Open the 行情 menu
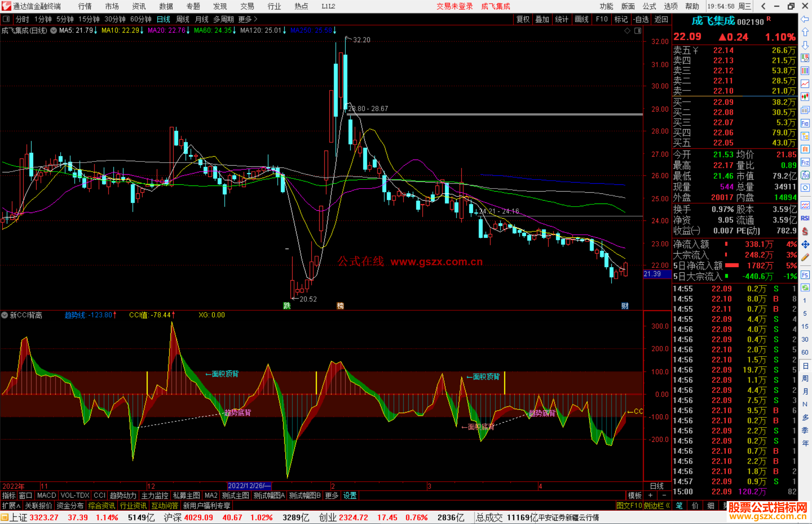812x524 pixels. coord(85,6)
